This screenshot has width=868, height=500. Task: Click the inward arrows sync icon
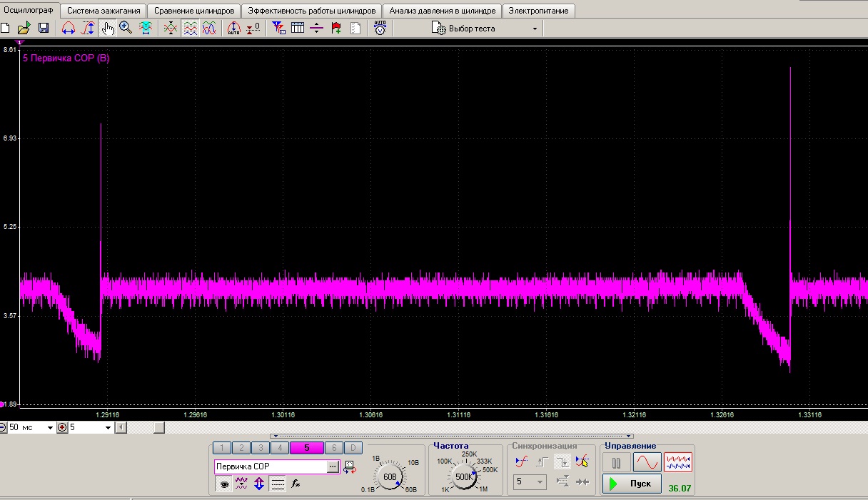pos(582,482)
